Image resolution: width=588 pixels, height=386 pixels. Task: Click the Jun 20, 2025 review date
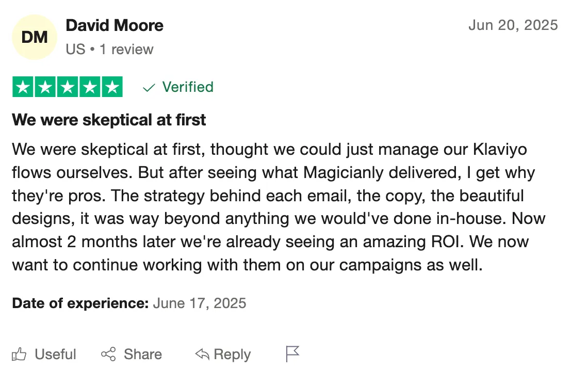tap(513, 25)
